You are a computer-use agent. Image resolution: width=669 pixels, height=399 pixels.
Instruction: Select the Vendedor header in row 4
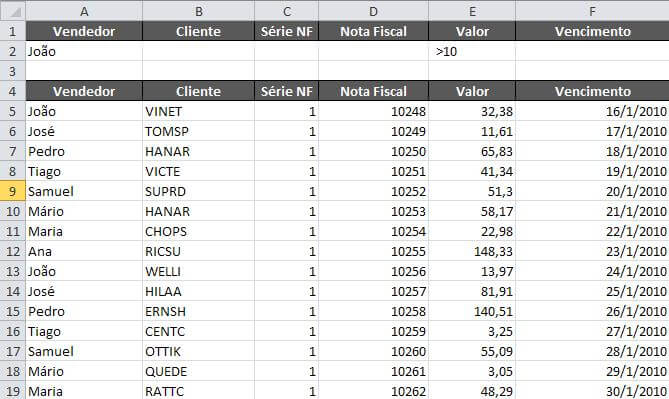click(84, 91)
